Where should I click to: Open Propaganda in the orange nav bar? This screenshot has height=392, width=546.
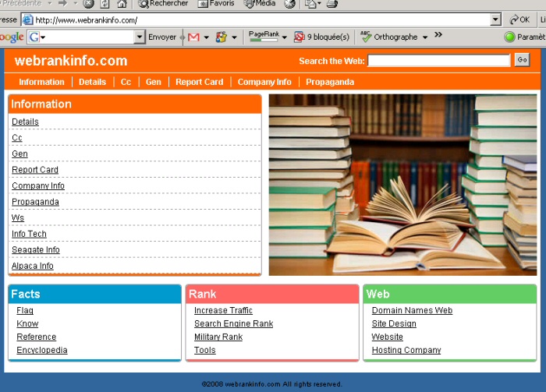point(330,82)
